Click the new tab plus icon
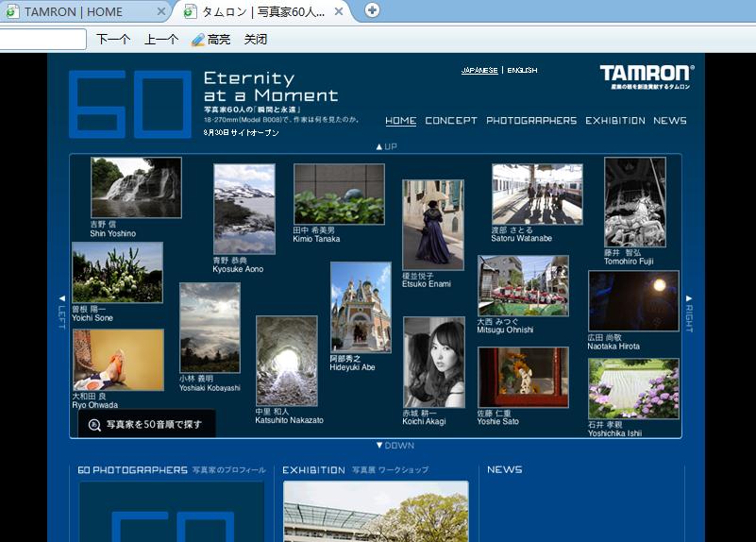The image size is (756, 542). pos(372,10)
